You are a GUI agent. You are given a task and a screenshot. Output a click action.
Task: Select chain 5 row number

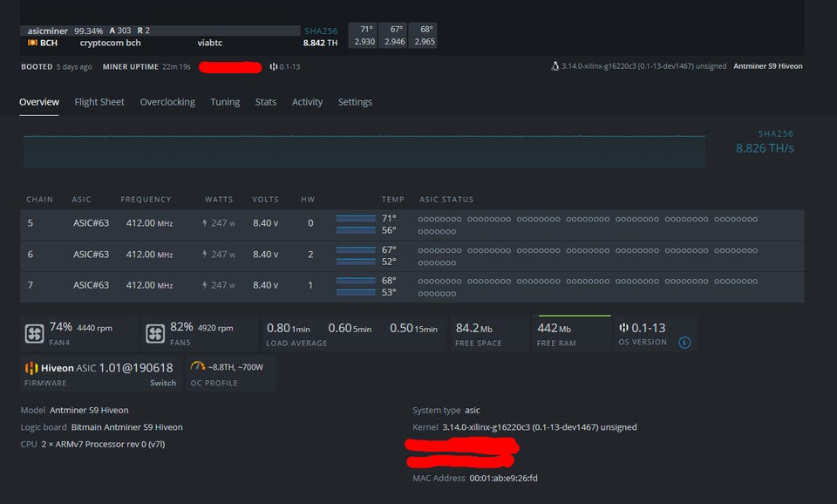(31, 223)
